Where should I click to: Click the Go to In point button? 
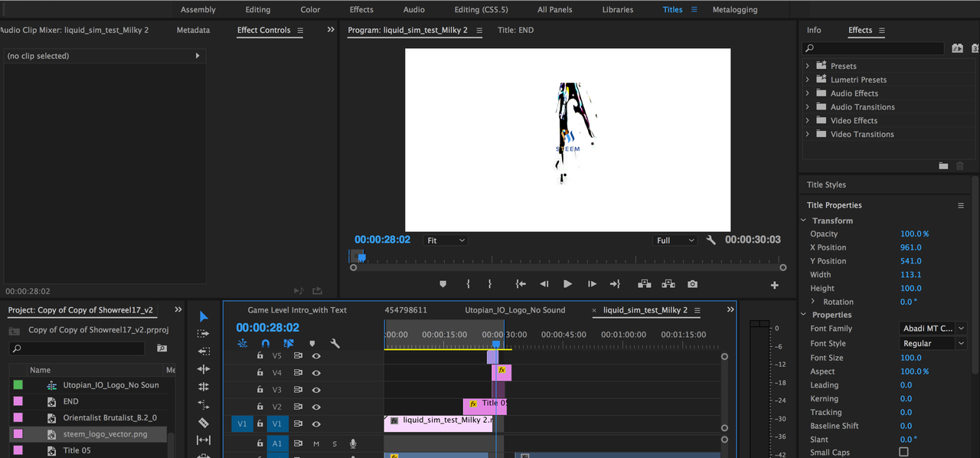click(521, 284)
